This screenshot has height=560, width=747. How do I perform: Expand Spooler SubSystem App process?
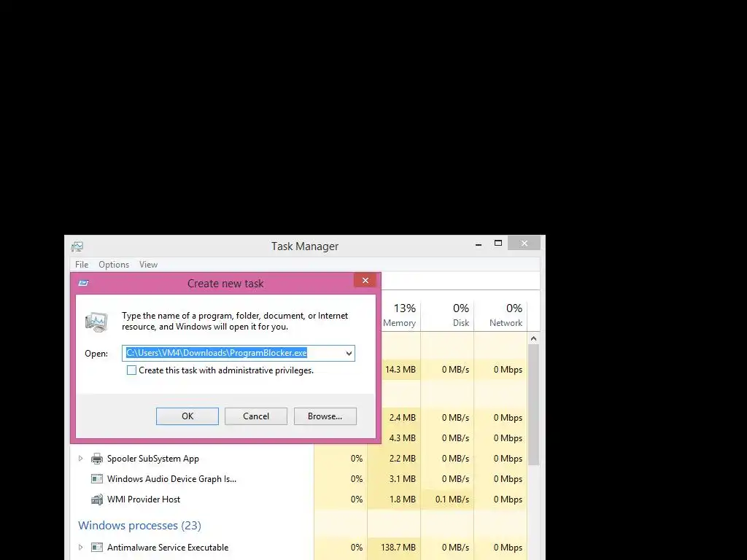(x=80, y=459)
